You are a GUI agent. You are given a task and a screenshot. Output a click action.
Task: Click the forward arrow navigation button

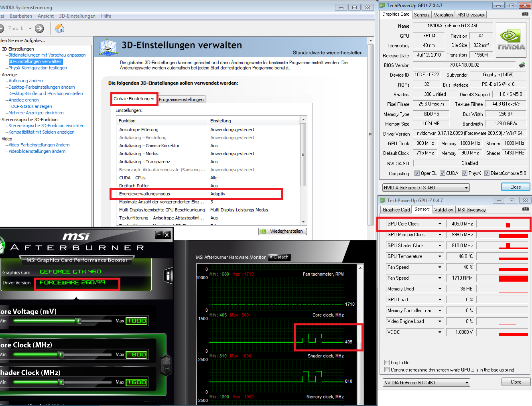coord(39,28)
